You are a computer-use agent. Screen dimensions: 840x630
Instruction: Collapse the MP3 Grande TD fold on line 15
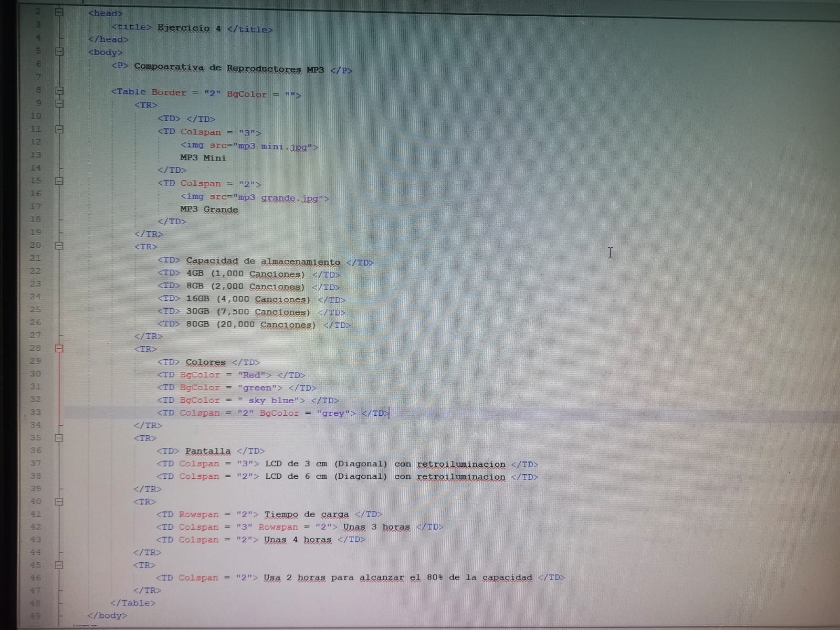[x=59, y=181]
